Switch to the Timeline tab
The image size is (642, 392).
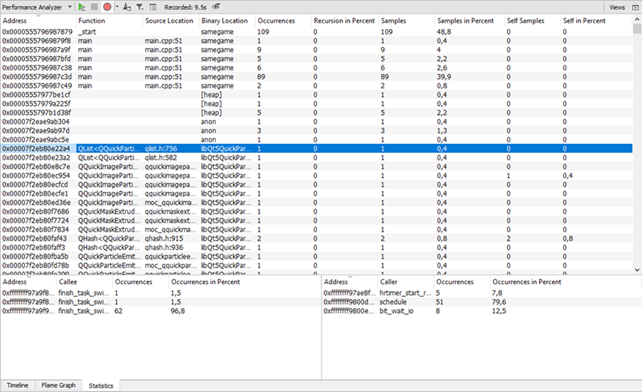coord(18,385)
